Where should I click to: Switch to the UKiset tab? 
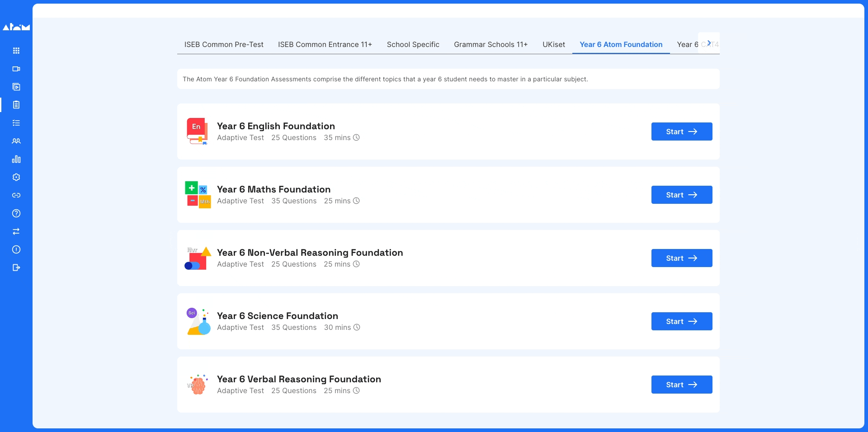click(x=554, y=44)
